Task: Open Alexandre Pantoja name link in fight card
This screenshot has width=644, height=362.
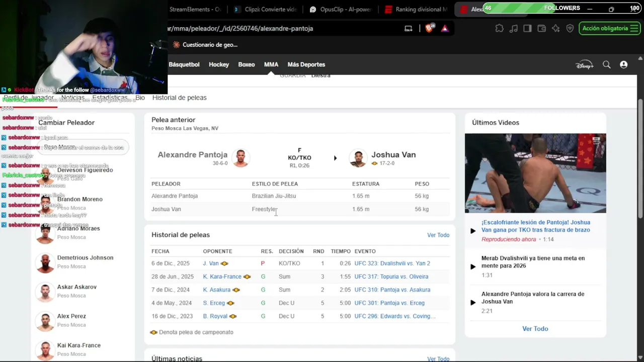Action: pyautogui.click(x=193, y=155)
